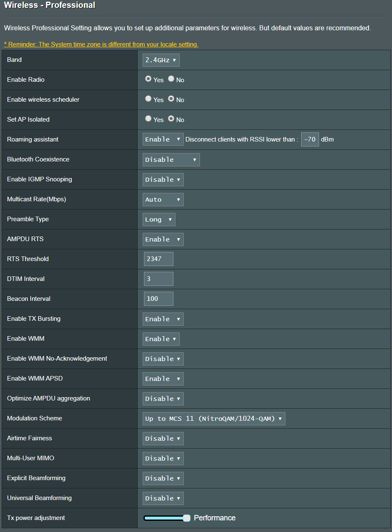392x532 pixels.
Task: Select Yes for Set AP Isolated
Action: tap(148, 119)
